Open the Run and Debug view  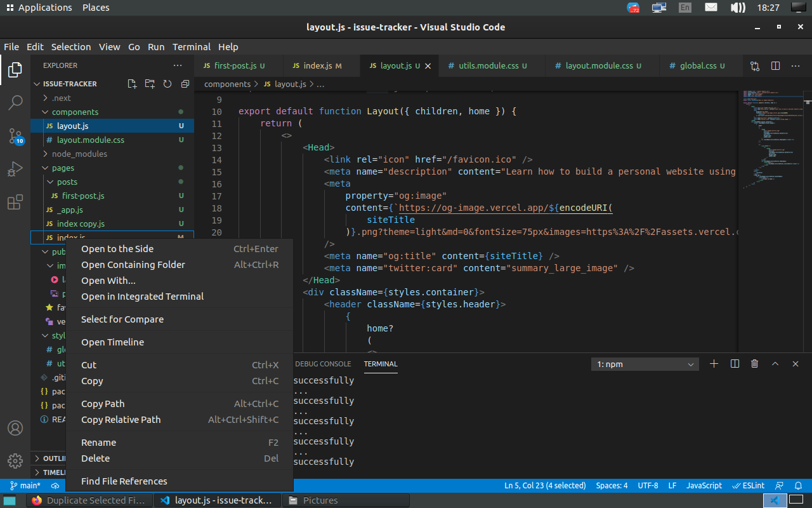(x=15, y=168)
